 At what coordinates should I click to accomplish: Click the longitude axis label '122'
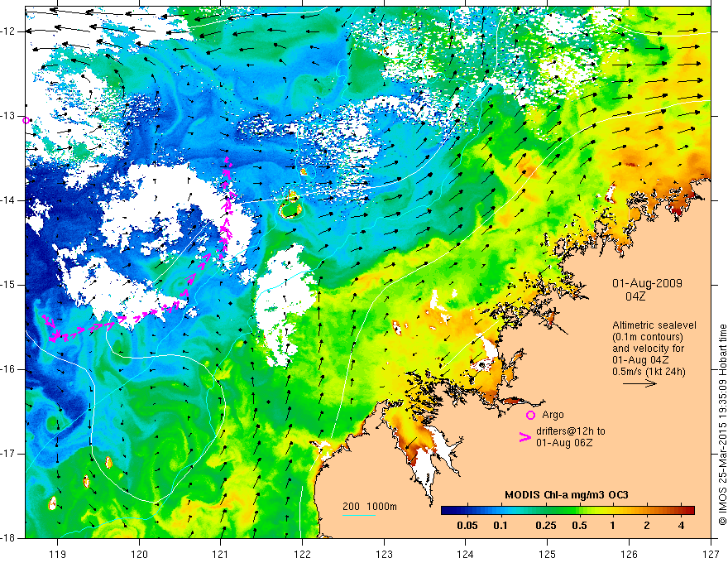pos(302,554)
